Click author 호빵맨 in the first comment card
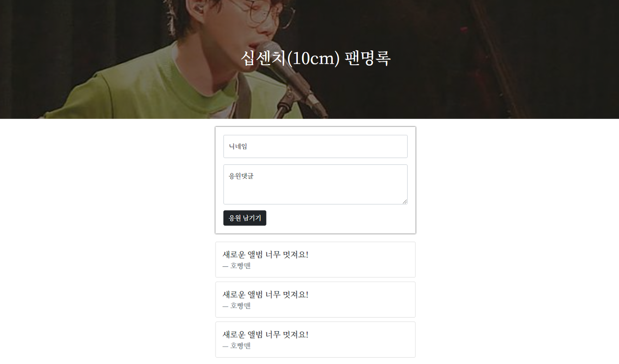 pos(240,265)
